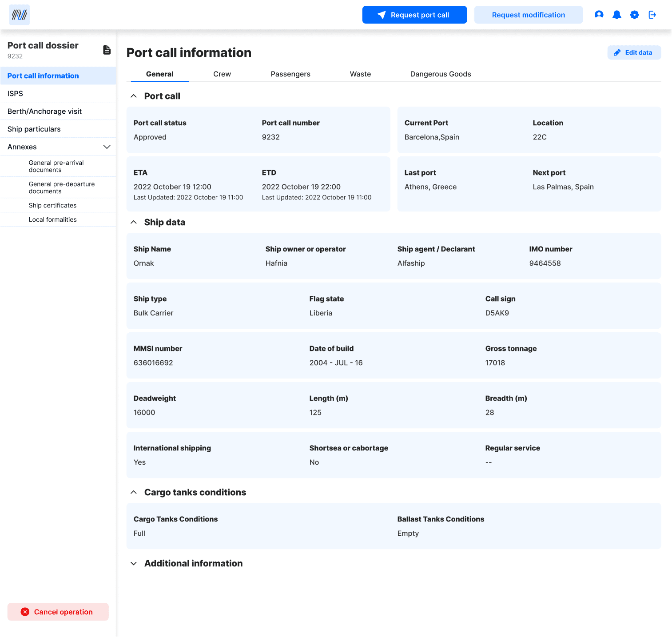Open Ship certificates annex
The width and height of the screenshot is (672, 637).
click(58, 205)
